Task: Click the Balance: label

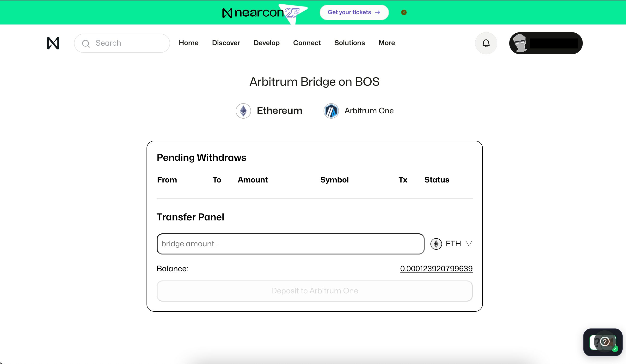Action: tap(172, 269)
